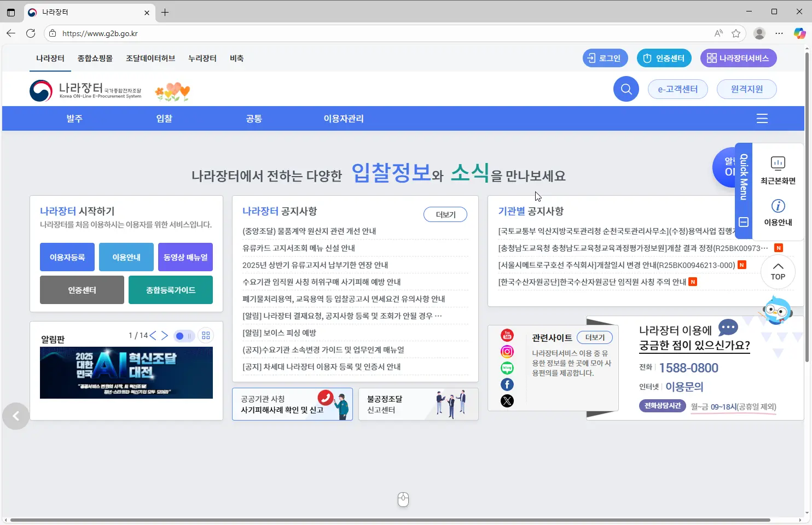Open the 종합등록가이드 button
The image size is (812, 525).
[x=171, y=290]
